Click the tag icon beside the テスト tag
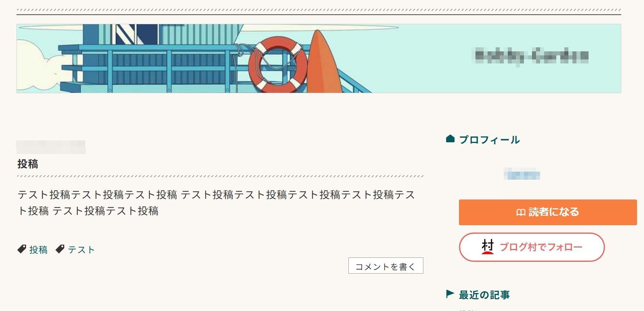This screenshot has height=311, width=644. click(x=61, y=249)
